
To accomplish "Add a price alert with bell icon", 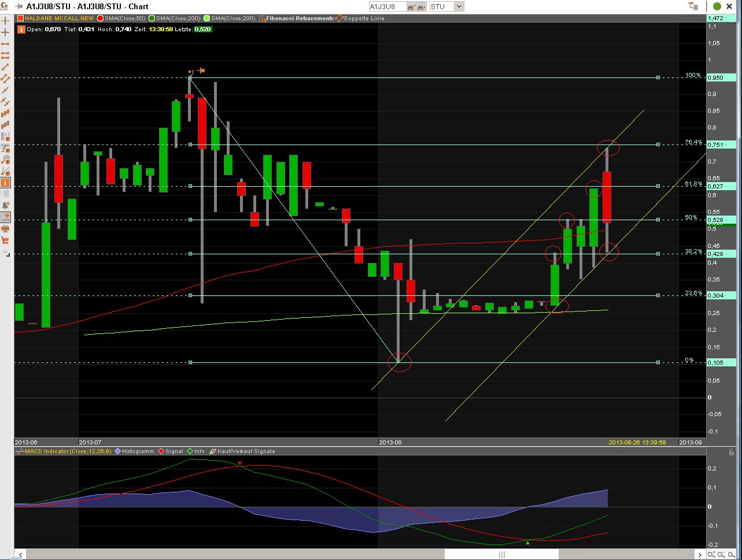I will [6, 206].
